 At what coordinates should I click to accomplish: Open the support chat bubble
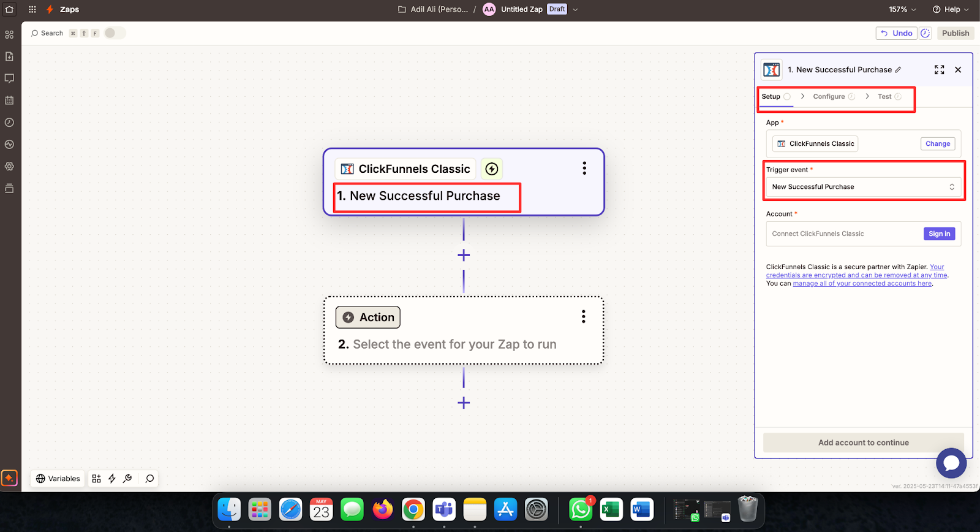coord(951,463)
